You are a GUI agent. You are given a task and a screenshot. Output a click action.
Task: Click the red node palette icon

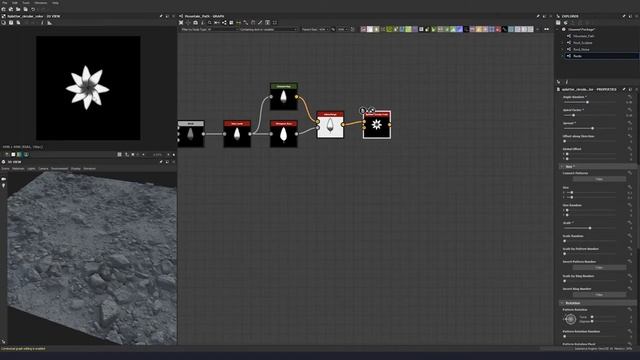pos(498,29)
